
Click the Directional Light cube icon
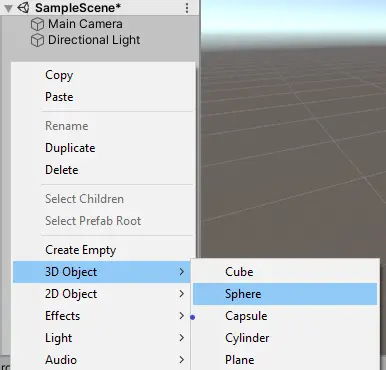(37, 40)
